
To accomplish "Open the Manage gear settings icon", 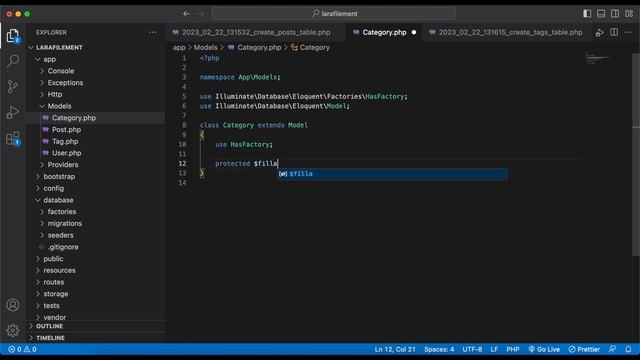I will (13, 330).
